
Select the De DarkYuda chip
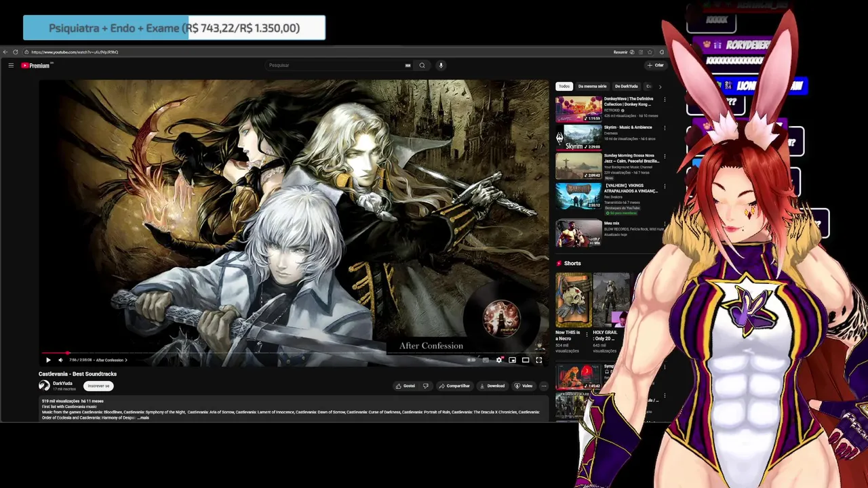[x=626, y=86]
